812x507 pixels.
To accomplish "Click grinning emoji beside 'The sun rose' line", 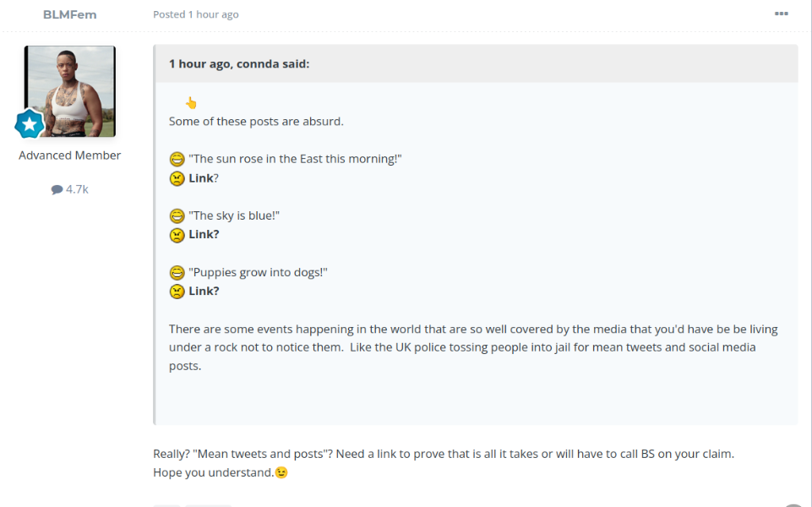I will (x=177, y=159).
